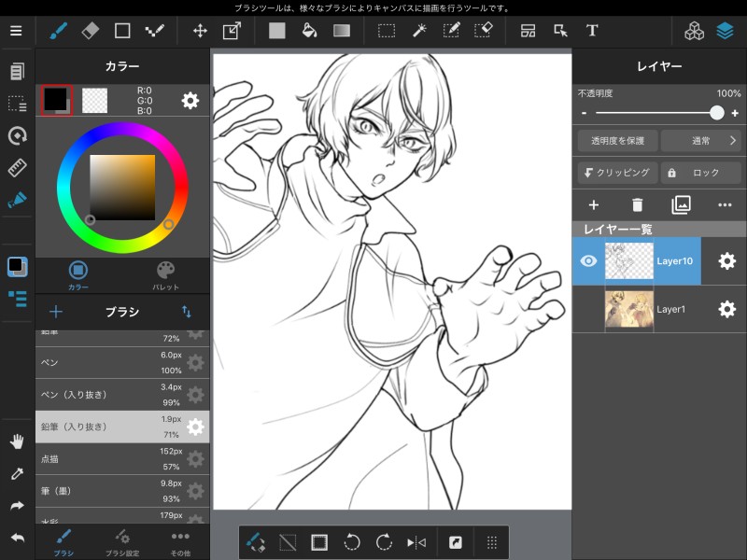Open settings gear for ペン brush
This screenshot has height=560, width=747.
coord(195,363)
